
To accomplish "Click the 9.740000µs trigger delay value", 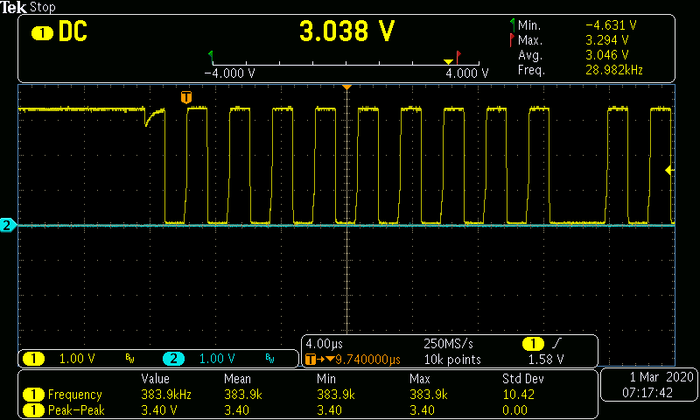I will (x=368, y=359).
